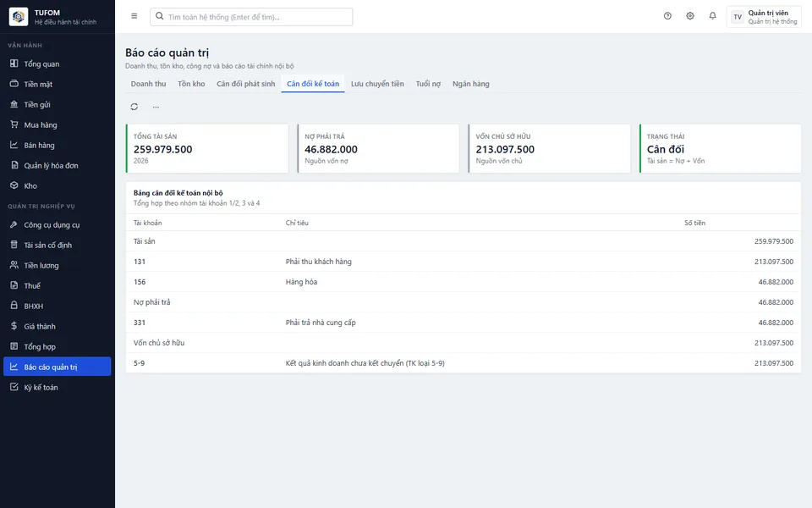Switch to the Doanh thu tab
The width and height of the screenshot is (812, 508).
[x=148, y=84]
